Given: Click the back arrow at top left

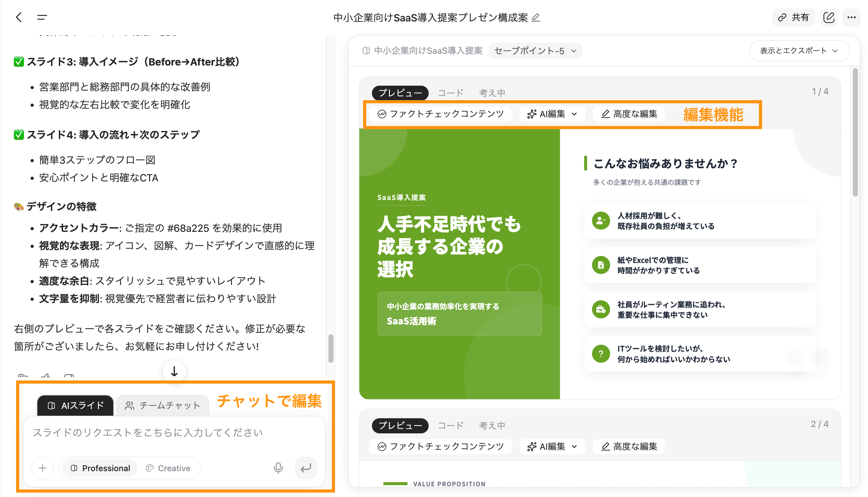Looking at the screenshot, I should pyautogui.click(x=19, y=17).
